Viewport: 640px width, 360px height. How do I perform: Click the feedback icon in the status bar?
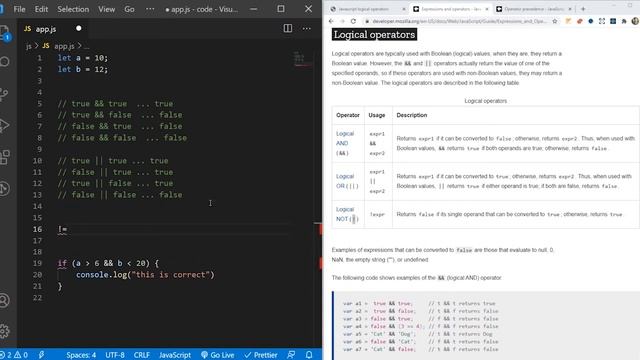pos(291,355)
